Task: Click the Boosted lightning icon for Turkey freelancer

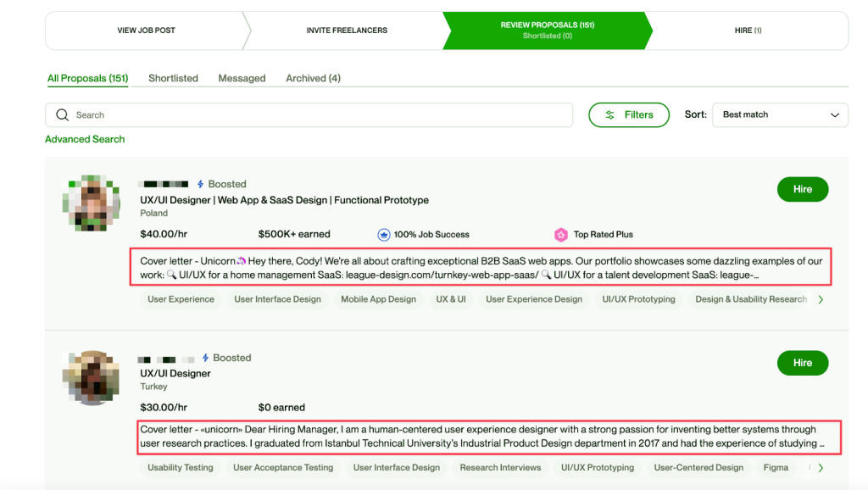Action: click(206, 358)
